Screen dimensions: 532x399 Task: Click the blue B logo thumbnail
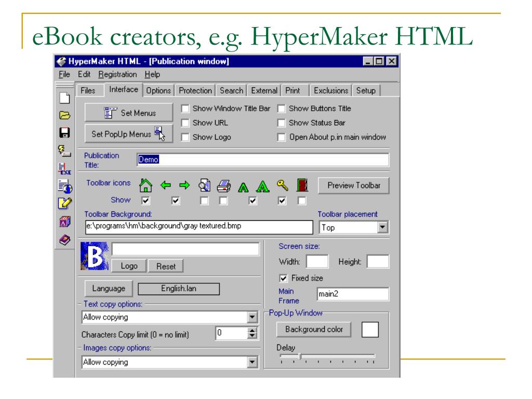95,256
